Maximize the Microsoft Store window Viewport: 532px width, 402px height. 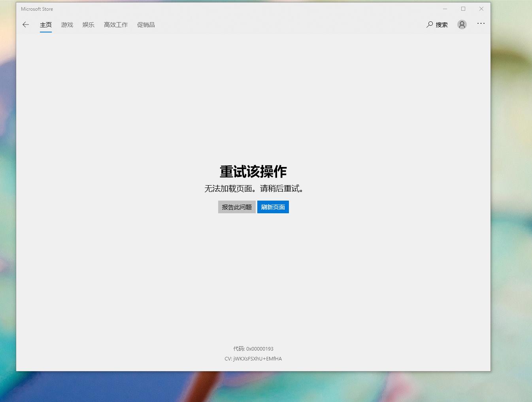pos(463,9)
